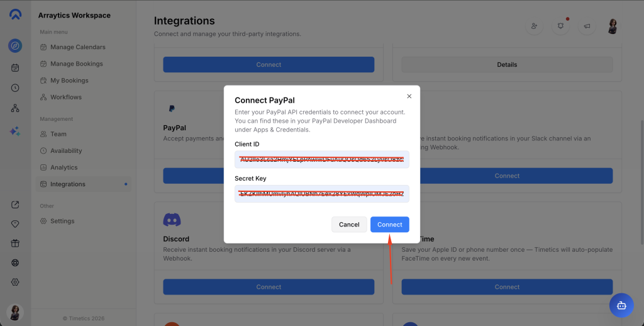Cancel the PayPal connection dialog
Screen dimensions: 644x326
[349, 225]
